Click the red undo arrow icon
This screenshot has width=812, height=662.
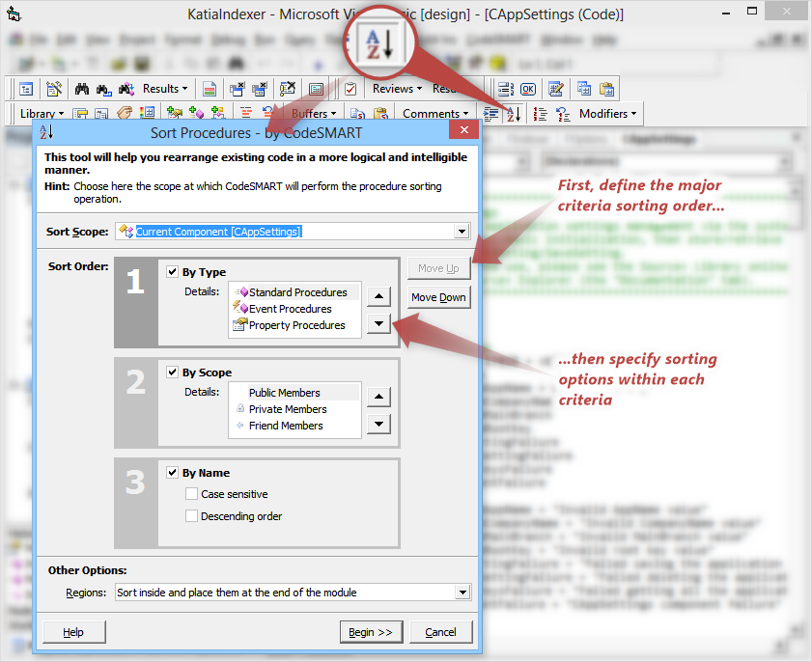(267, 112)
